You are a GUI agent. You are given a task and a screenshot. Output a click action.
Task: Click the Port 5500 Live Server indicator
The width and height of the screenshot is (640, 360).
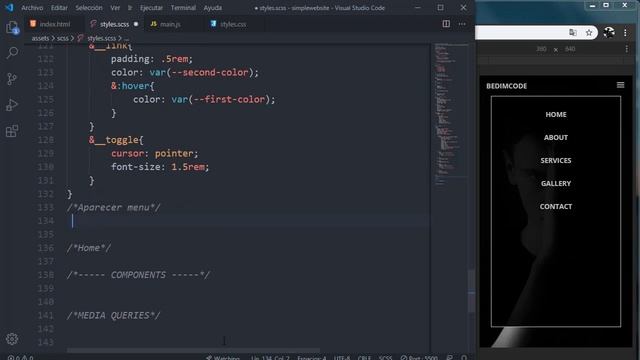419,357
